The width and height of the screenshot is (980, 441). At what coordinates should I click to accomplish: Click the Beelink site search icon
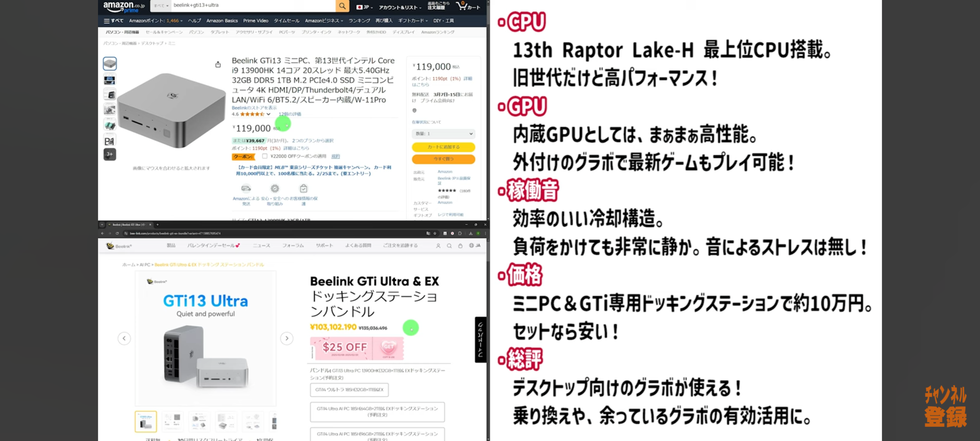tap(449, 246)
